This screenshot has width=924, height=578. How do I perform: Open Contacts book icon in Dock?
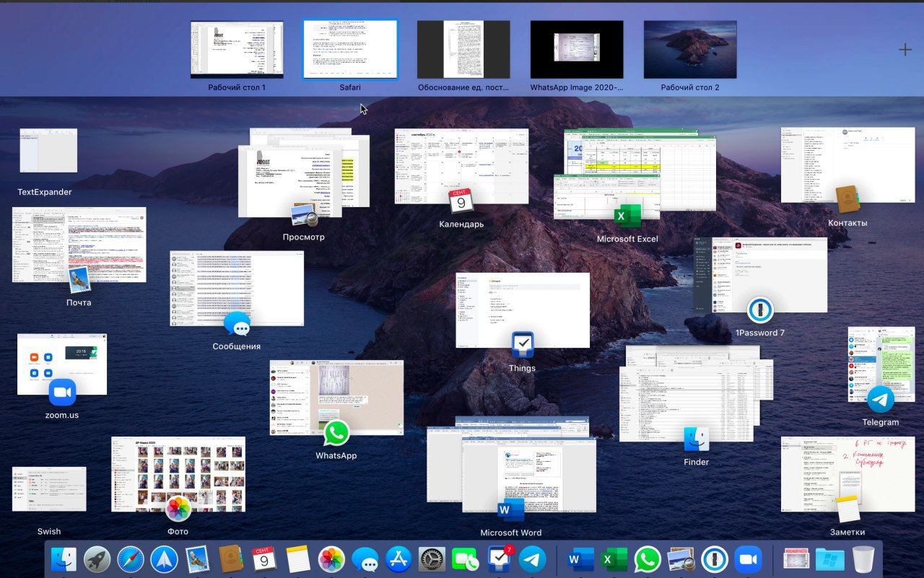coord(231,559)
